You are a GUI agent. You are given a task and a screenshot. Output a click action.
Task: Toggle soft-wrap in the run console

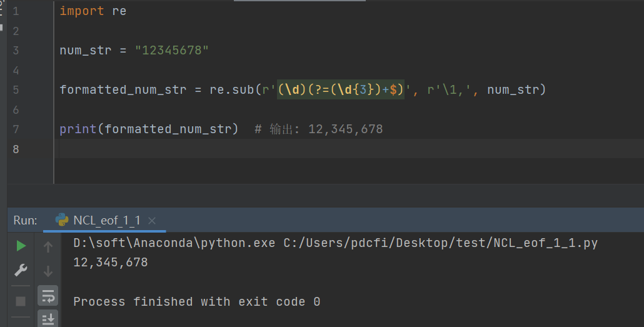click(x=48, y=296)
